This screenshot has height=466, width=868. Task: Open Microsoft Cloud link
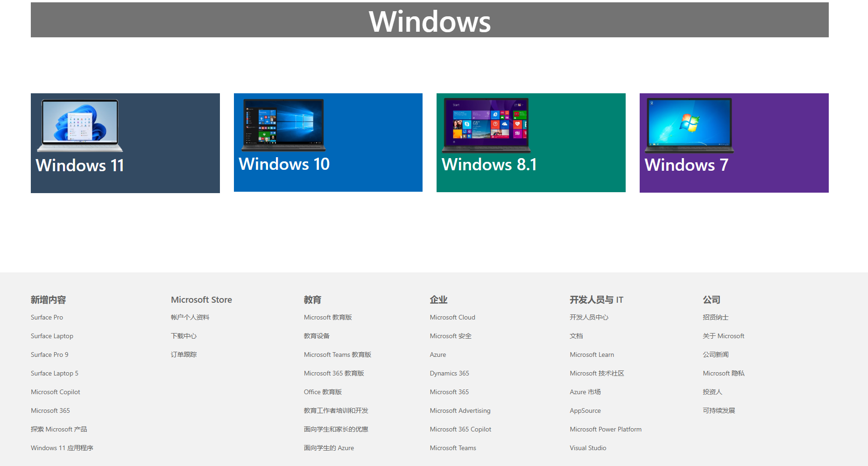click(452, 317)
